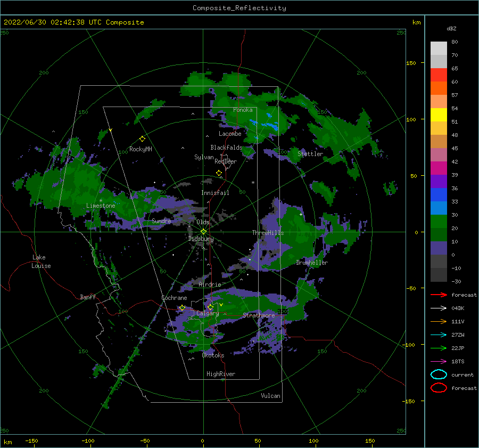
Task: Click the green 22JP arrow icon
Action: (439, 348)
